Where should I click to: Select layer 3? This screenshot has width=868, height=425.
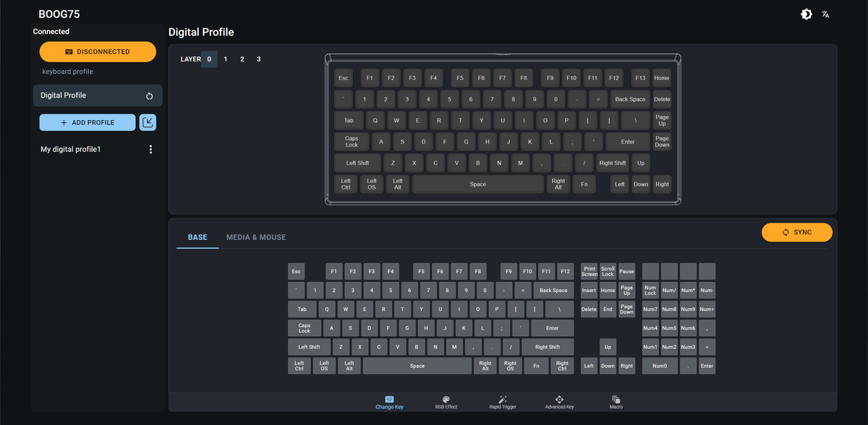258,59
